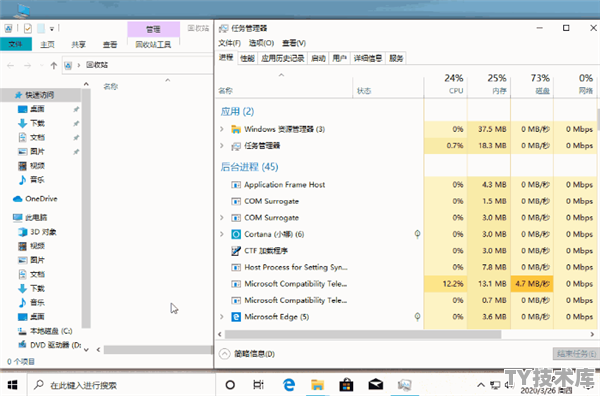This screenshot has height=396, width=600.
Task: Switch to the 详细信息 tab
Action: coord(367,58)
